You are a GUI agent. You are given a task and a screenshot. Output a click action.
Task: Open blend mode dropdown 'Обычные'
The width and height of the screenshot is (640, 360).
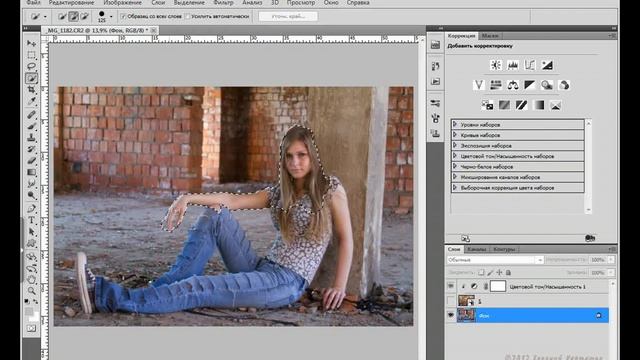click(x=495, y=260)
